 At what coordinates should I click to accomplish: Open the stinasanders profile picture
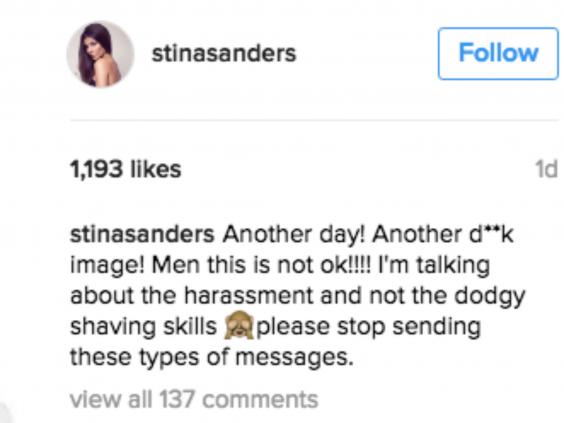click(x=100, y=54)
